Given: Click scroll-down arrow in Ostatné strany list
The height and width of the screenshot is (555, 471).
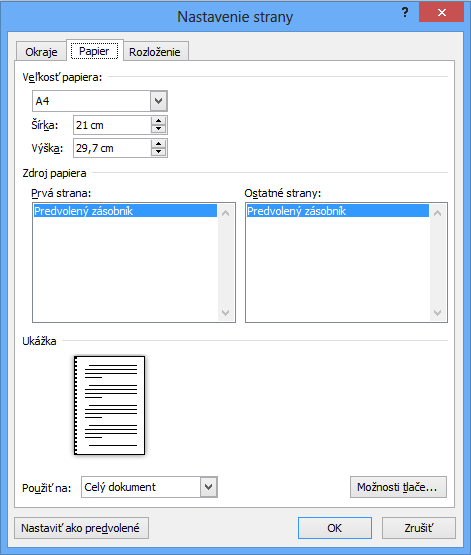Looking at the screenshot, I should pos(437,313).
